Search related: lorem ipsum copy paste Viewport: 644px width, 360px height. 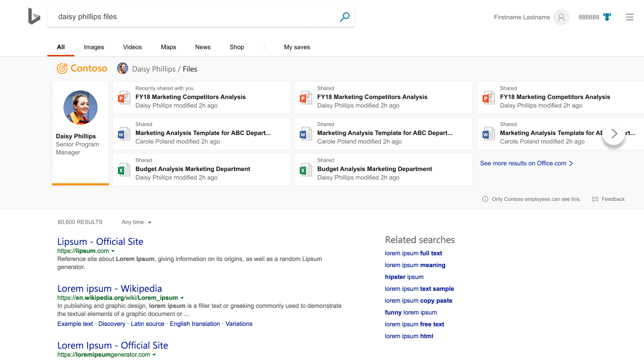coord(419,301)
